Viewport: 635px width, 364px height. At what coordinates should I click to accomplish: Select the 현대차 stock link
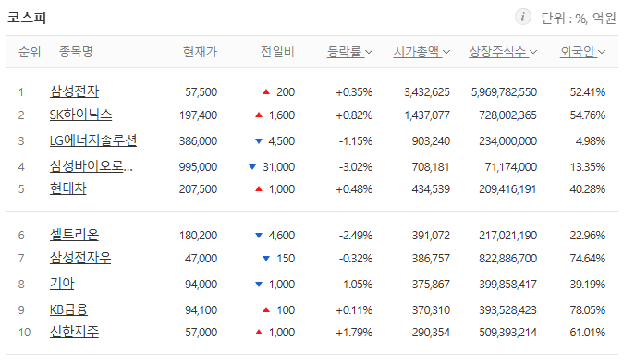click(68, 188)
